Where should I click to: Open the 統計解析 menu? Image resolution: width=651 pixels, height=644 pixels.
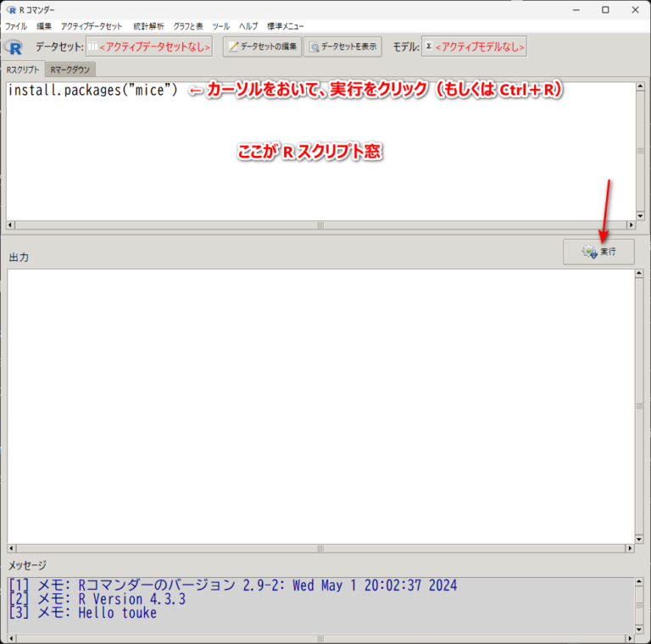[148, 27]
